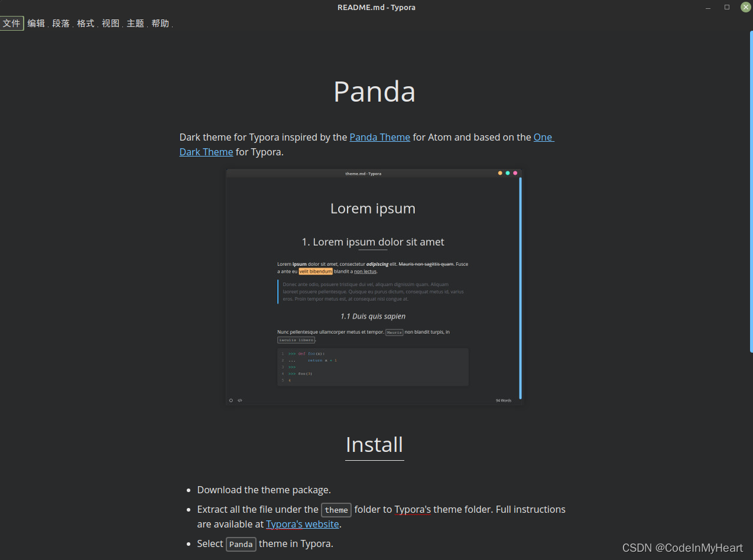Screen dimensions: 753x560
Task: Click the Panda title heading
Action: click(374, 92)
